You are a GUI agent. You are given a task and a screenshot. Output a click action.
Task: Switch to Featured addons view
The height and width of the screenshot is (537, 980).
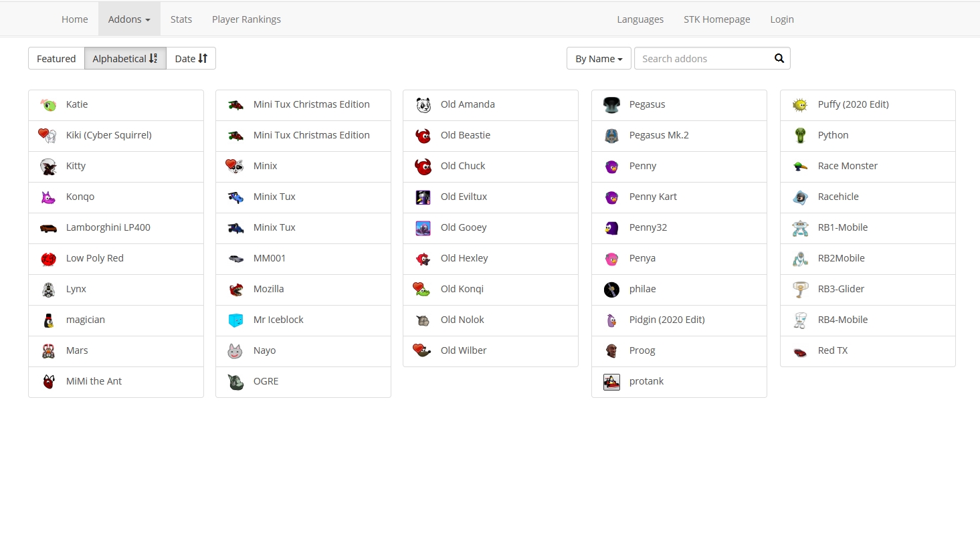(x=56, y=58)
